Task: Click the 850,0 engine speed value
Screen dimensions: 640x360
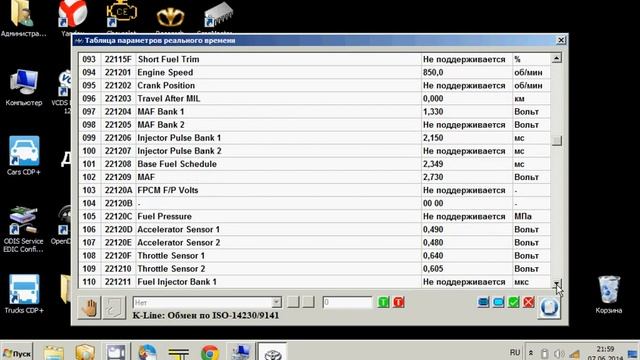Action: (x=433, y=72)
